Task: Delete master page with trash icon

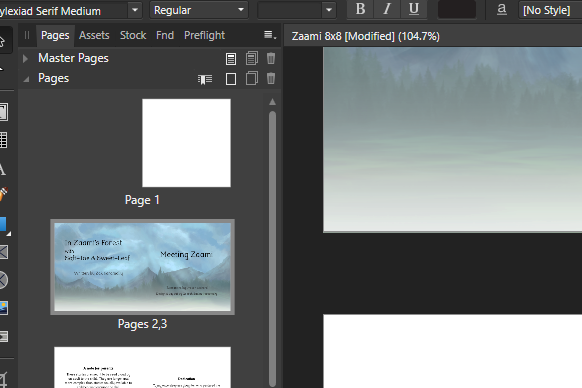Action: pos(271,58)
